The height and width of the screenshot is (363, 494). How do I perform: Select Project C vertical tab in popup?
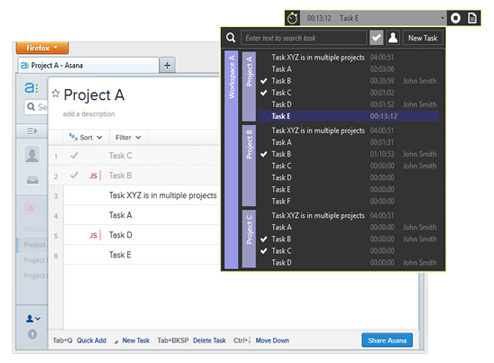coord(249,238)
